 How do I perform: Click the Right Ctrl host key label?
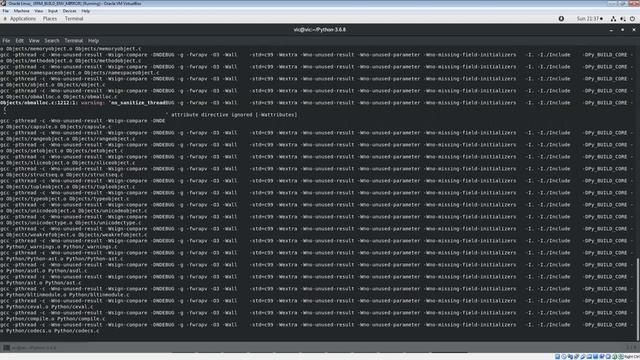pyautogui.click(x=632, y=357)
